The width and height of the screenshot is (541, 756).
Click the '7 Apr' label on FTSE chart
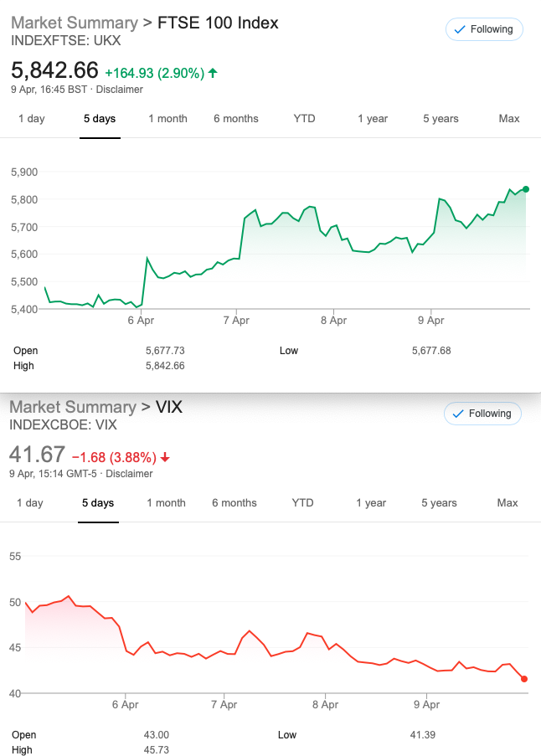(x=236, y=320)
